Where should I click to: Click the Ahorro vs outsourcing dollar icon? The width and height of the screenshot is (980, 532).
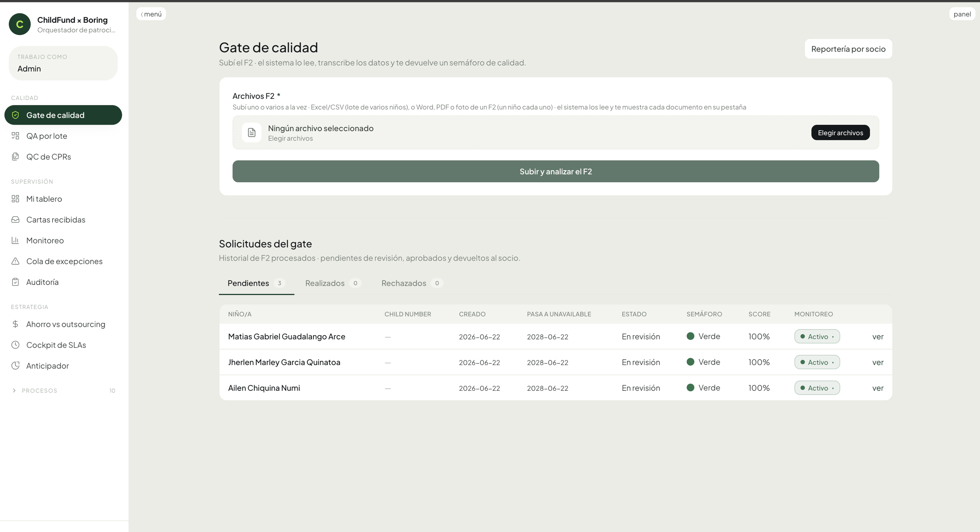coord(15,324)
